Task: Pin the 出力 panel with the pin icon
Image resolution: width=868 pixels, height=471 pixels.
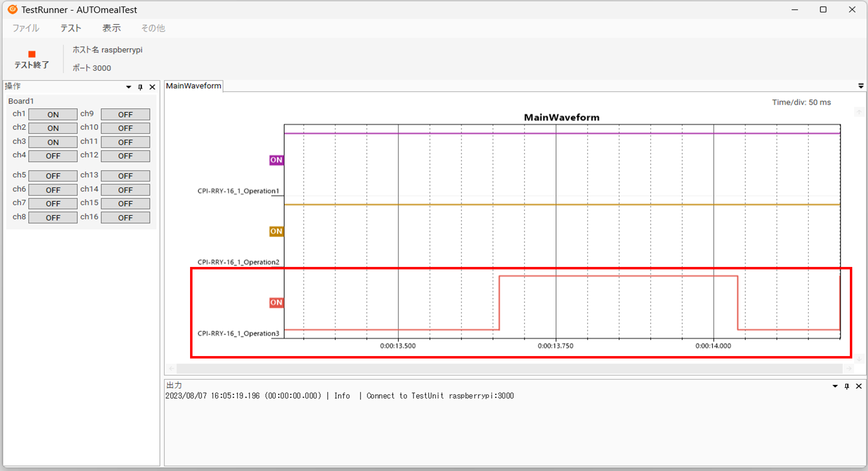Action: point(846,386)
